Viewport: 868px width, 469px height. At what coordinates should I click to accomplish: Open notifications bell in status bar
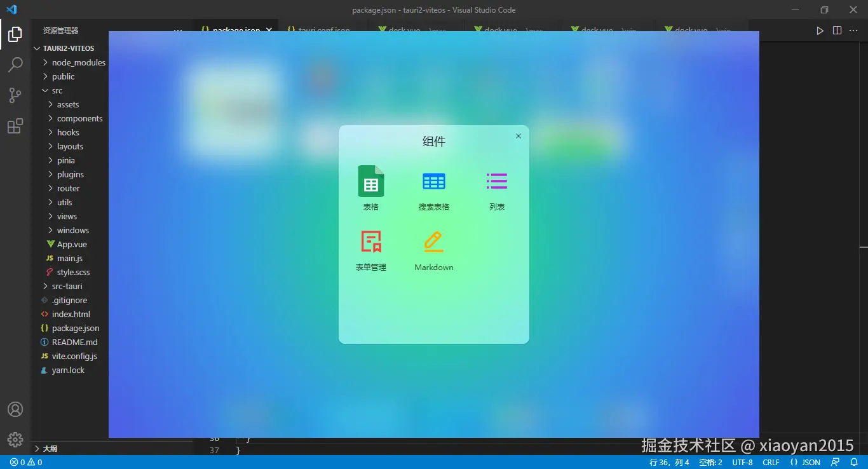click(854, 462)
